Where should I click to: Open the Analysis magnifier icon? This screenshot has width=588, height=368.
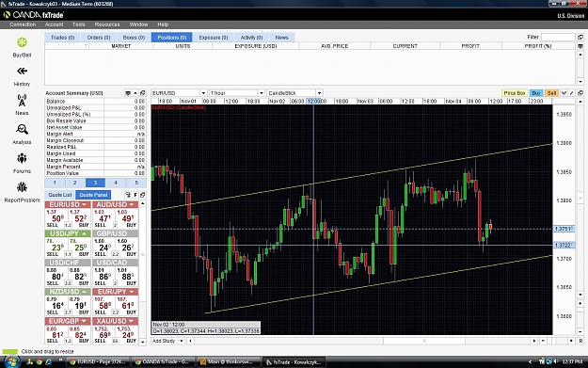(22, 130)
